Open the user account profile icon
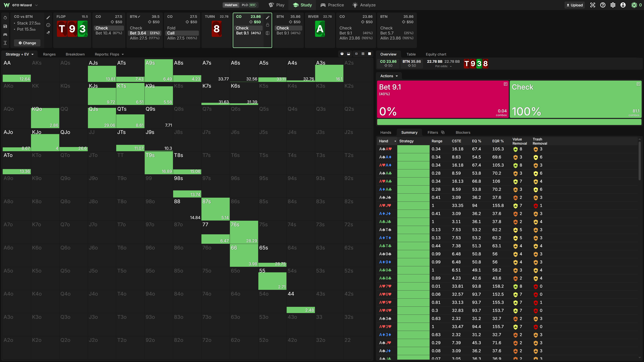 pyautogui.click(x=623, y=5)
